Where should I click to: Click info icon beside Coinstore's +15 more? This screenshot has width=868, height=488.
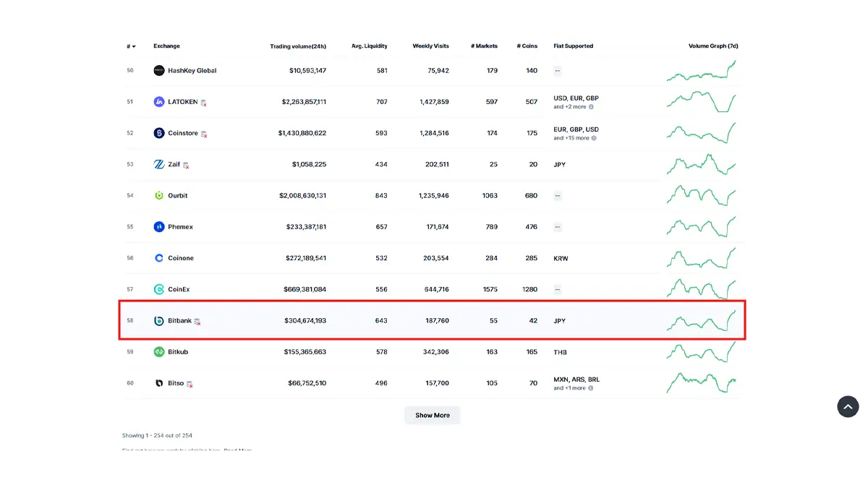[594, 138]
